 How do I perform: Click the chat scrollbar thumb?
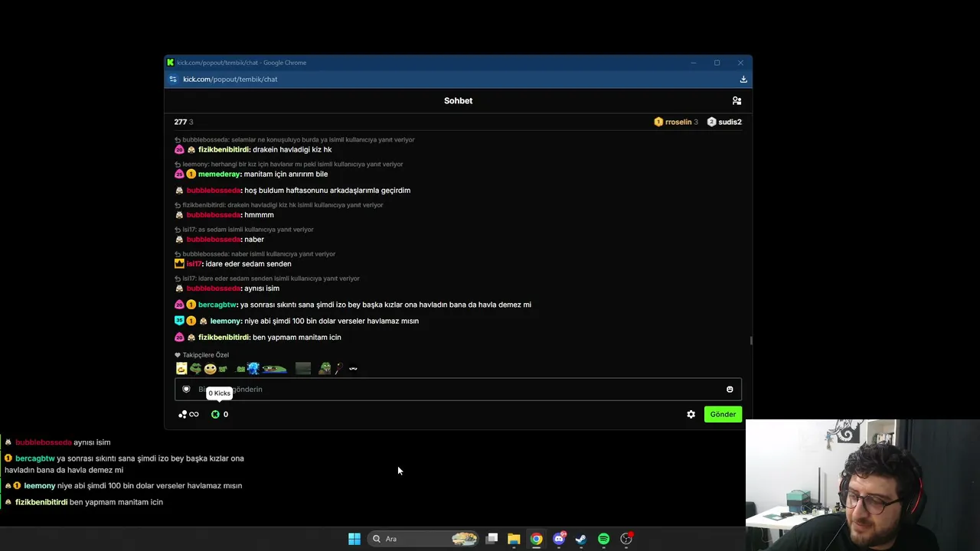[x=751, y=341]
